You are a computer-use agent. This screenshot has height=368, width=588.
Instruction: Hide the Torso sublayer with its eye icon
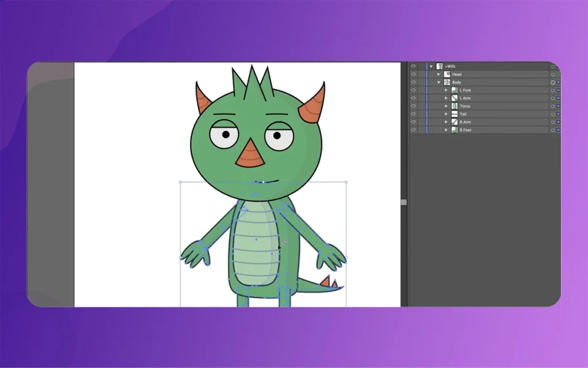click(x=413, y=106)
